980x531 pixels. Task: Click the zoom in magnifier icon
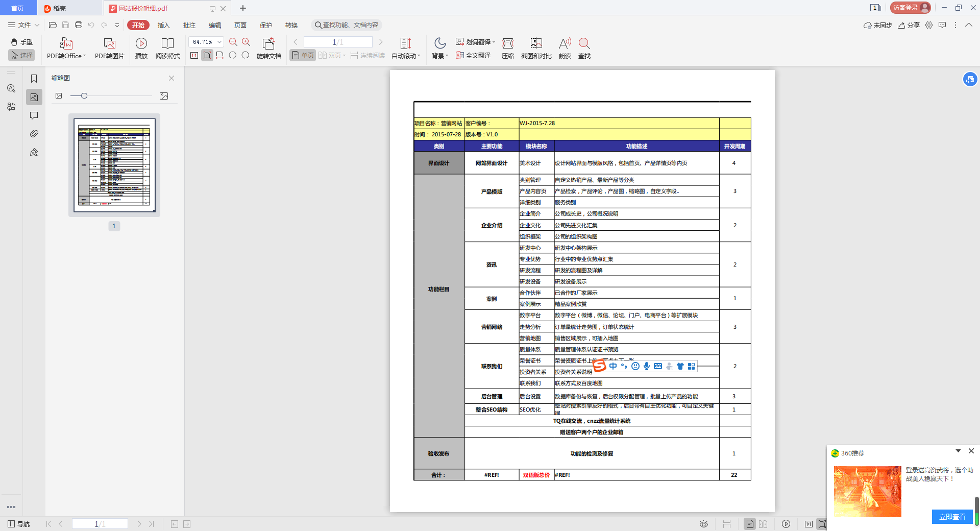(x=246, y=42)
